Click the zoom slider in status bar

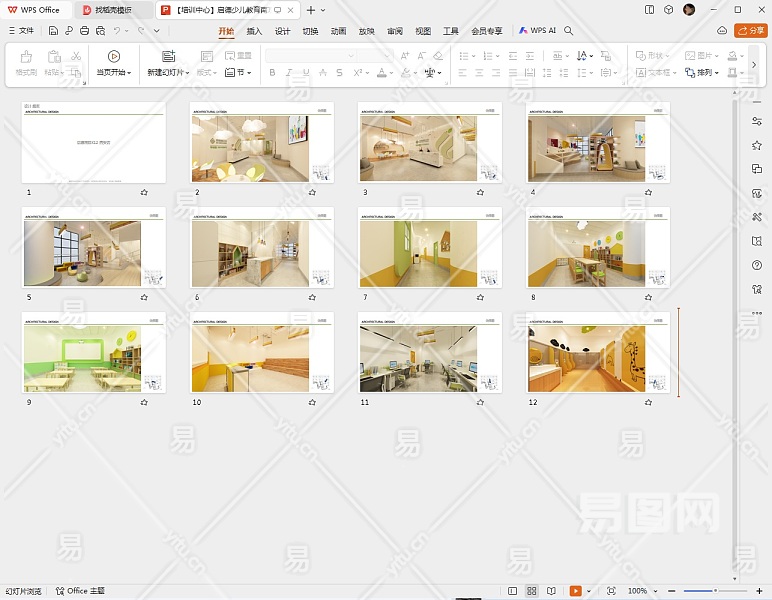(714, 591)
